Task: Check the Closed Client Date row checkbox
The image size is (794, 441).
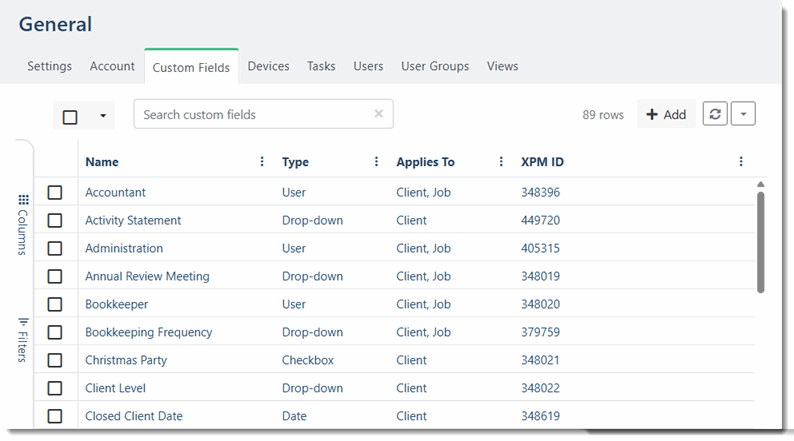Action: click(x=55, y=416)
